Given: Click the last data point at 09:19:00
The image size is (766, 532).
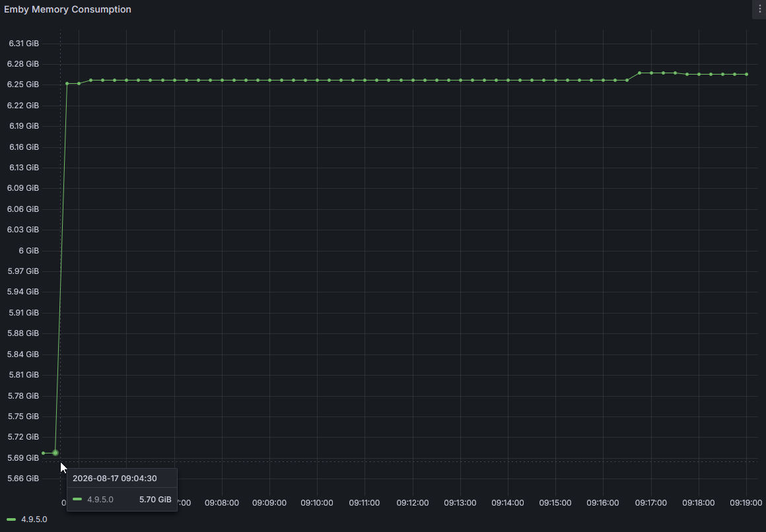Looking at the screenshot, I should pos(746,74).
